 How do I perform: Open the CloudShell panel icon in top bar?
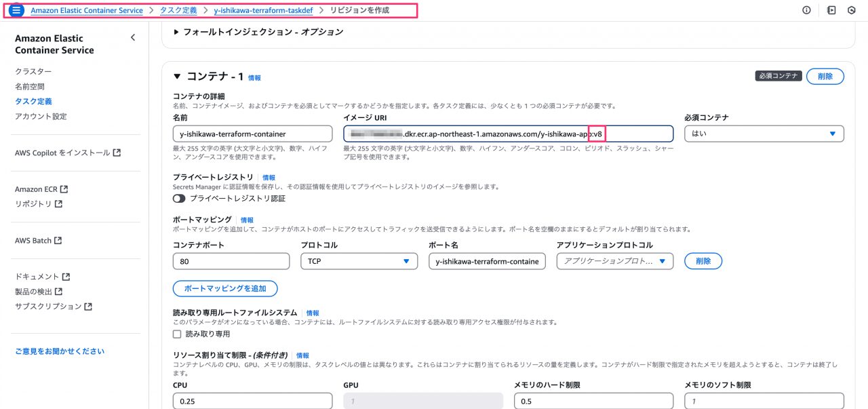(x=831, y=10)
